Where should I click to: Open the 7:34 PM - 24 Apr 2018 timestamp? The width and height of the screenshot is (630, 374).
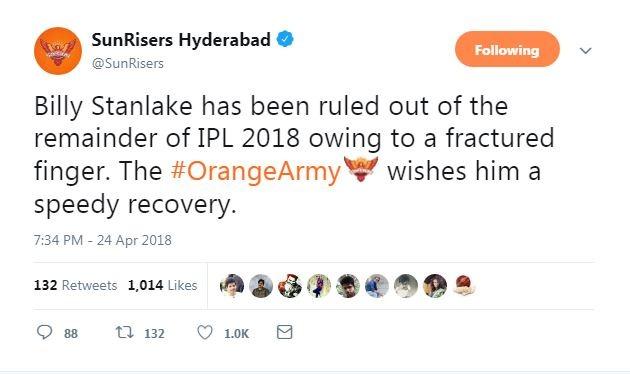(103, 240)
